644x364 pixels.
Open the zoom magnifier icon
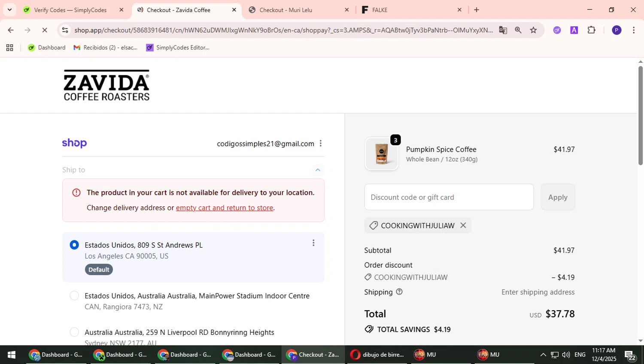click(x=518, y=30)
